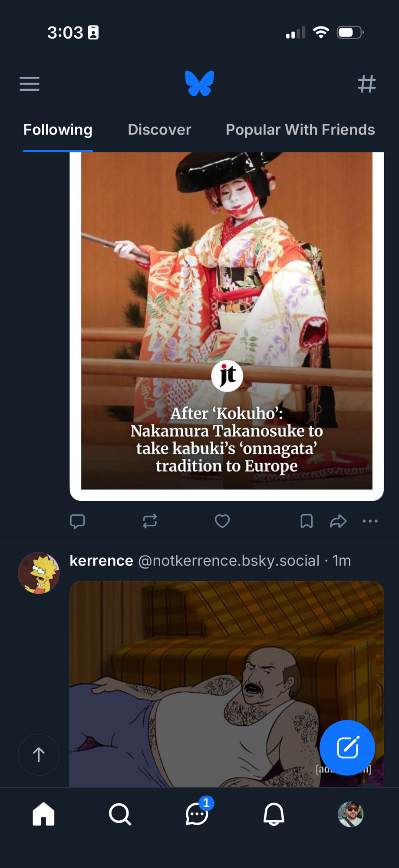Open the kerrence display name link
This screenshot has width=399, height=868.
point(101,561)
